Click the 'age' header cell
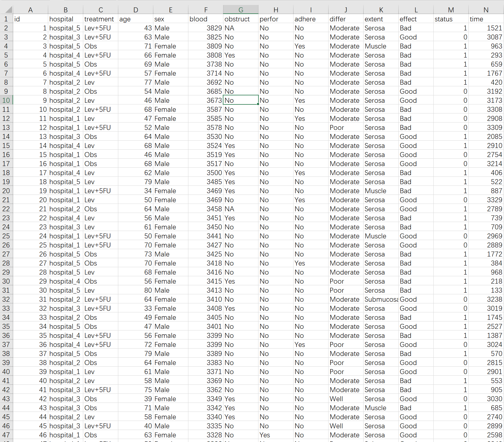This screenshot has width=504, height=442. (136, 19)
